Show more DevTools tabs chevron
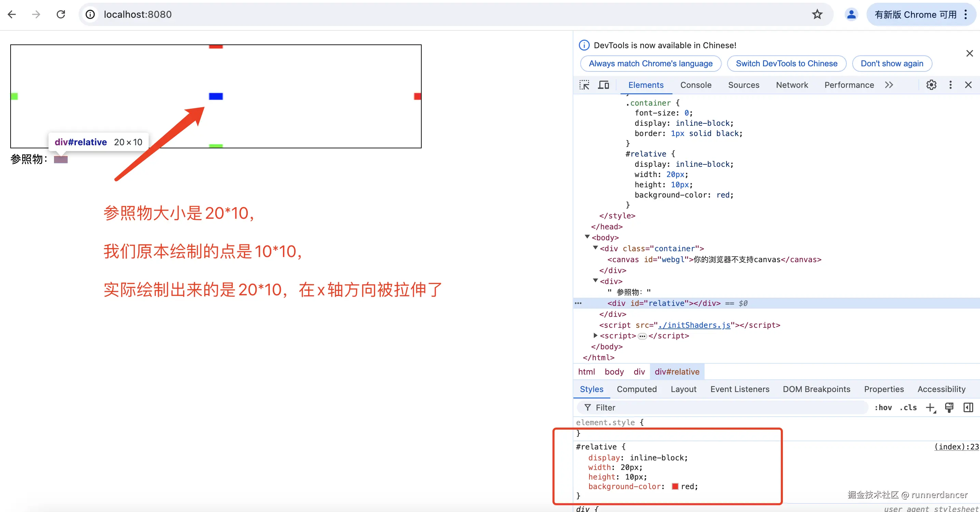 click(889, 85)
